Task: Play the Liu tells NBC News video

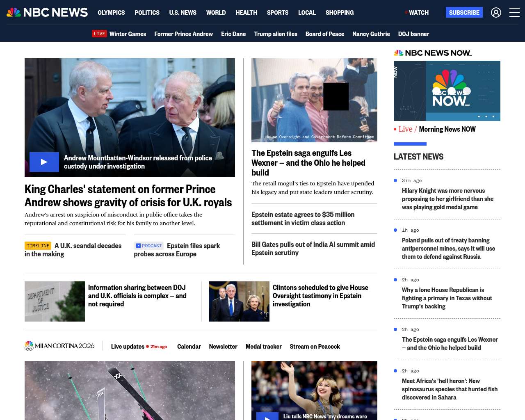Action: (x=267, y=416)
